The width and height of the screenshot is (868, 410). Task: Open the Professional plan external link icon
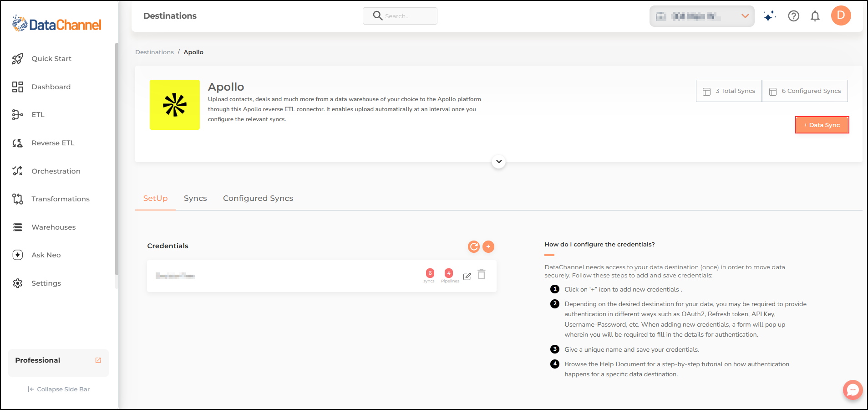click(x=98, y=360)
